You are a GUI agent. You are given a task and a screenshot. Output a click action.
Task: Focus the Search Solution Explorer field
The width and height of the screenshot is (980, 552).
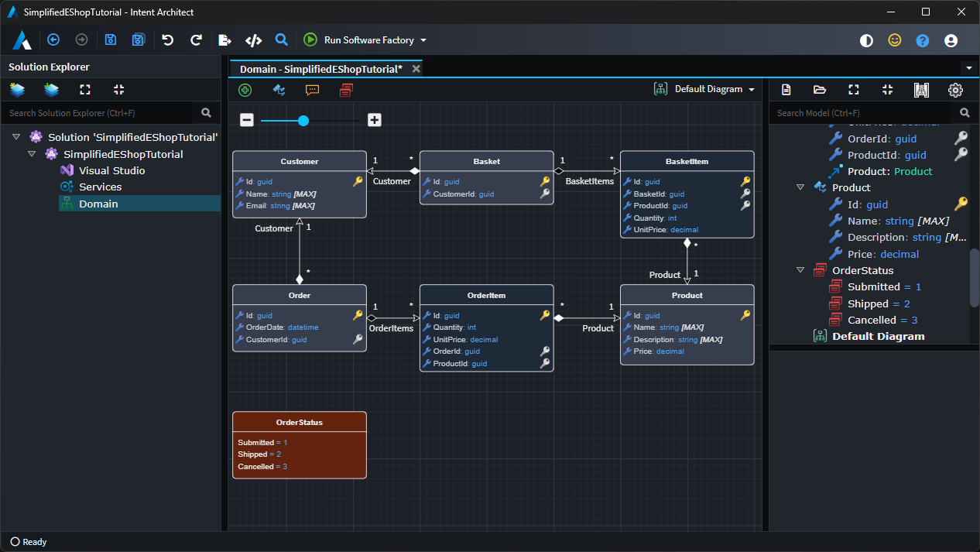(98, 113)
